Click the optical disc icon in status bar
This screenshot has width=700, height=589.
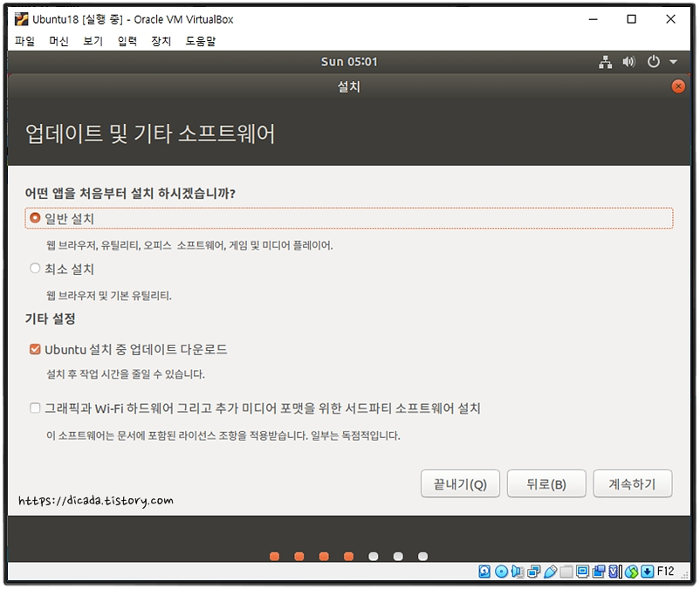pyautogui.click(x=501, y=572)
